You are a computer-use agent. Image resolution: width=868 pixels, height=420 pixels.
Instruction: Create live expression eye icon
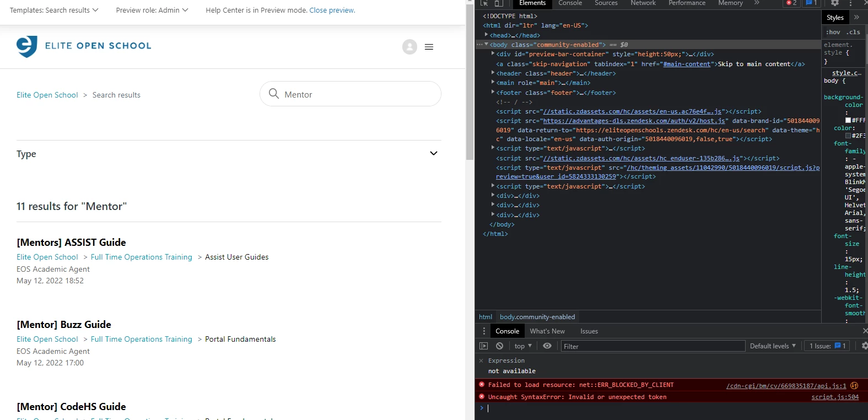point(547,346)
